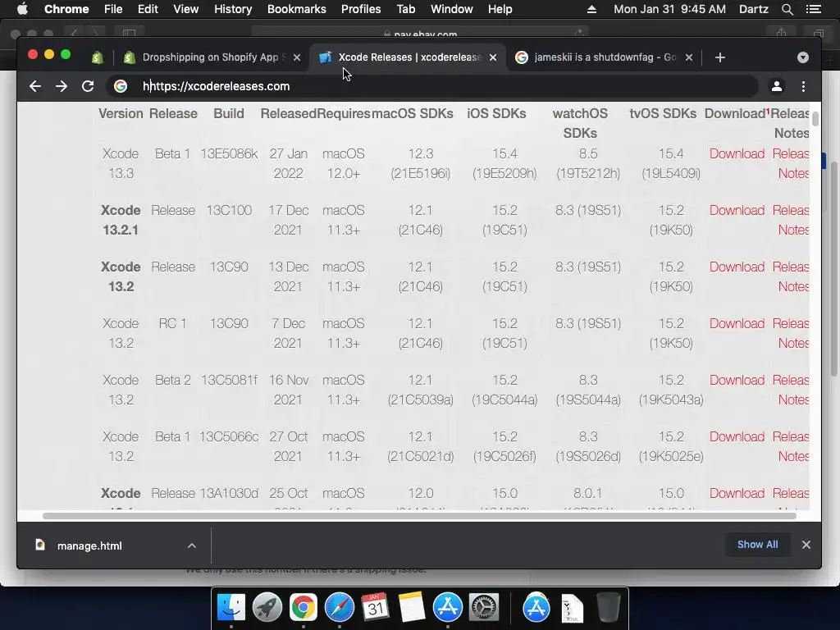Expand options for manage.html download
This screenshot has width=840, height=630.
click(192, 546)
